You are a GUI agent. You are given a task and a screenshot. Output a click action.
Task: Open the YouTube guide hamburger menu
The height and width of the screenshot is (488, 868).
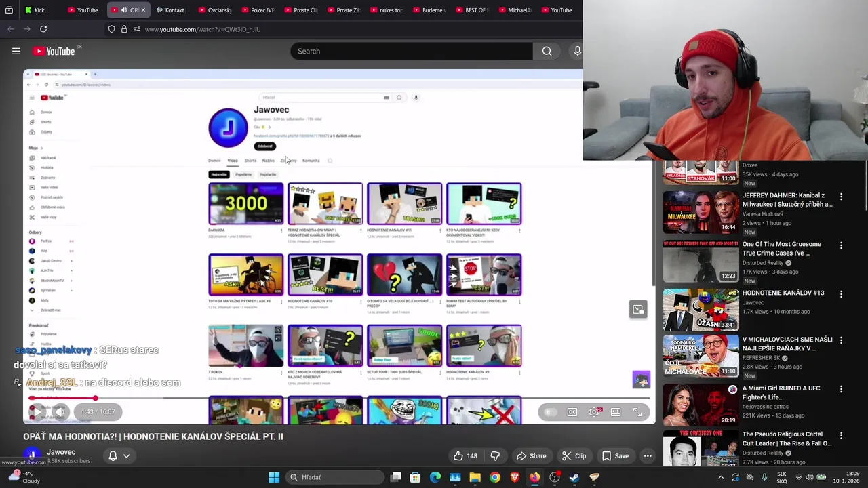coord(16,51)
